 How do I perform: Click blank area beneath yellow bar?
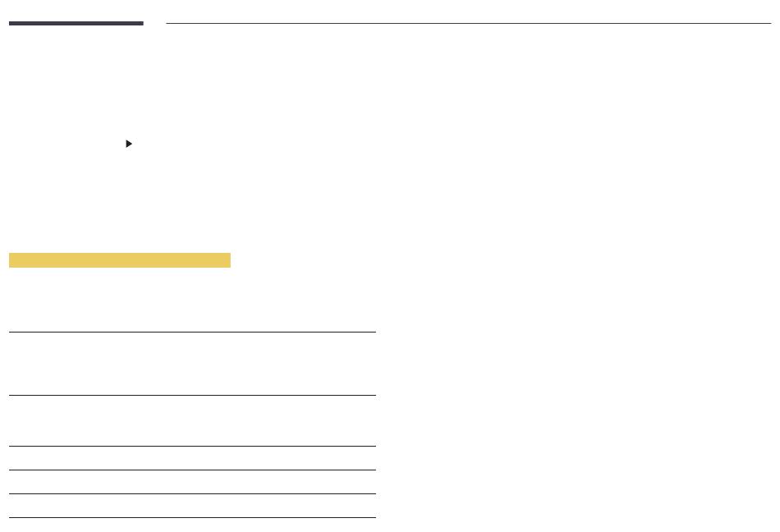tap(119, 298)
